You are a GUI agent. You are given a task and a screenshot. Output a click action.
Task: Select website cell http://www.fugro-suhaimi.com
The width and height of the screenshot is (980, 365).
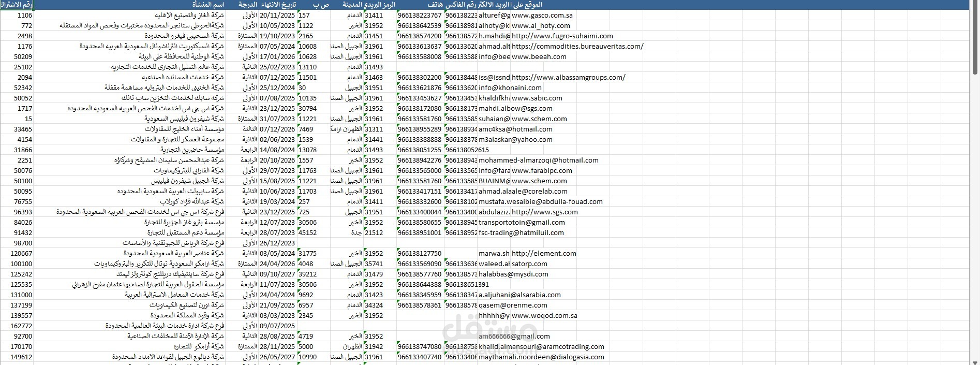562,36
